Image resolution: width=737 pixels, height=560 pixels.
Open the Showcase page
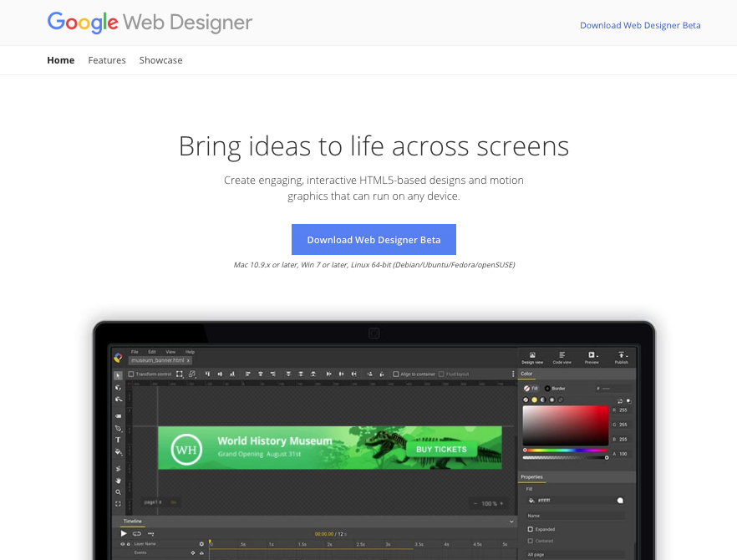(160, 59)
